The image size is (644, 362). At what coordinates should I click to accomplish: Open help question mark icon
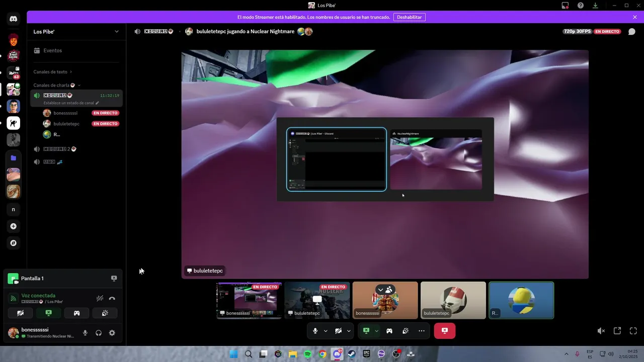[x=581, y=6]
